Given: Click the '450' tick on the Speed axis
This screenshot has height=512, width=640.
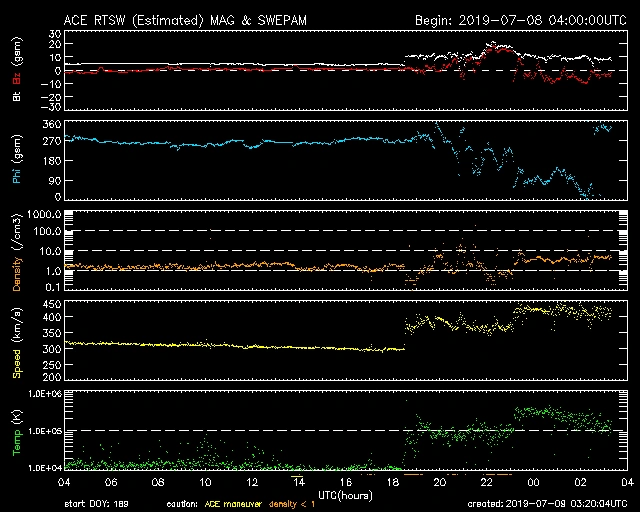Looking at the screenshot, I should (52, 304).
